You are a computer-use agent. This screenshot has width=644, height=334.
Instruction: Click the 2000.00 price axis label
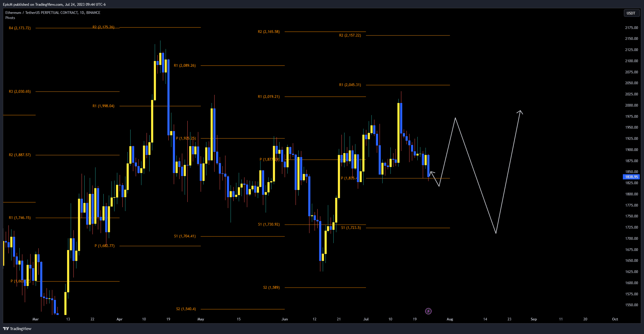631,105
